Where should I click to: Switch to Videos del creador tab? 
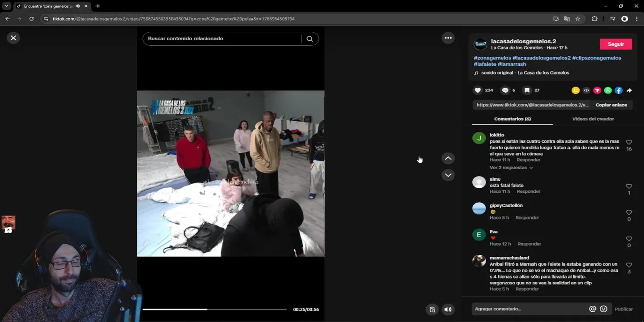pyautogui.click(x=593, y=119)
